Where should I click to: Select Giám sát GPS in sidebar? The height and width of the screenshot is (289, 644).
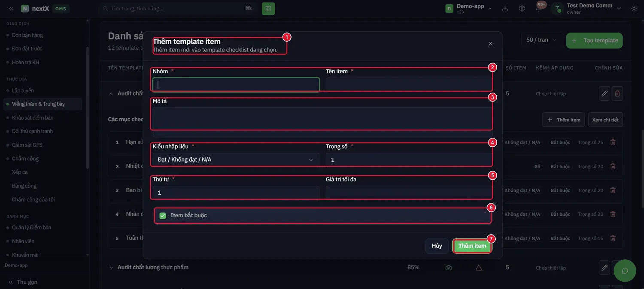point(27,145)
